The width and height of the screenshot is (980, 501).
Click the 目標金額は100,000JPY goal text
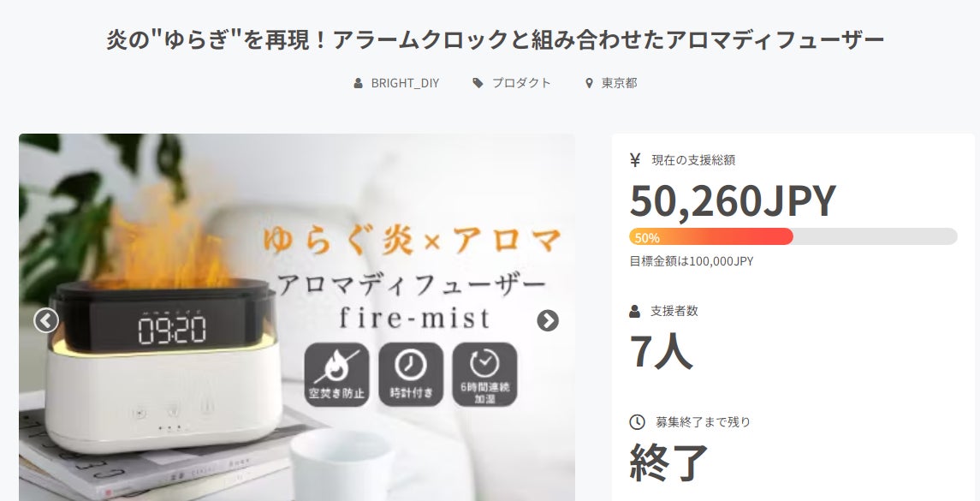[692, 261]
